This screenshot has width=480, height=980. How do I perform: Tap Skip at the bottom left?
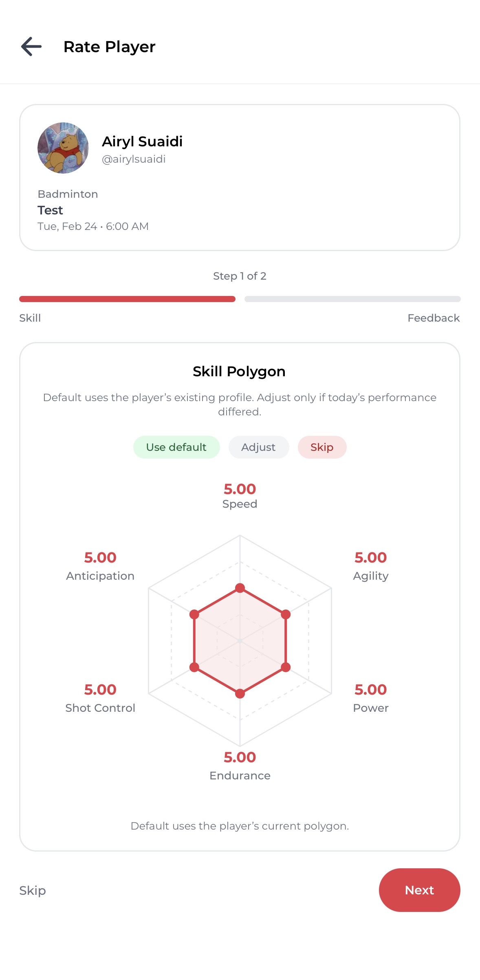click(32, 891)
